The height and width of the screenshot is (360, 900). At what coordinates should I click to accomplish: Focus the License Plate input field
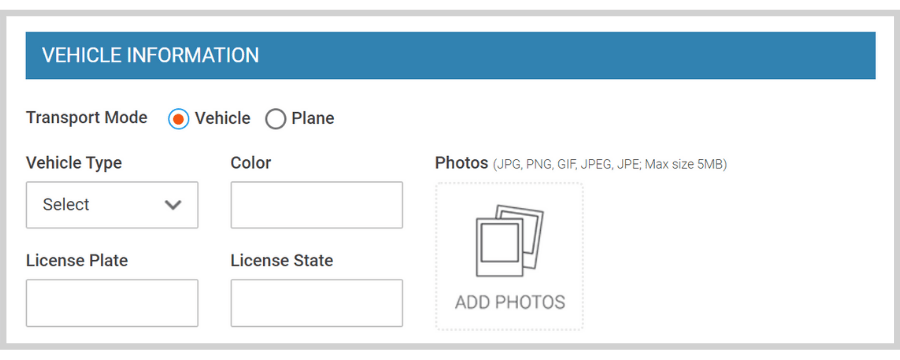112,303
